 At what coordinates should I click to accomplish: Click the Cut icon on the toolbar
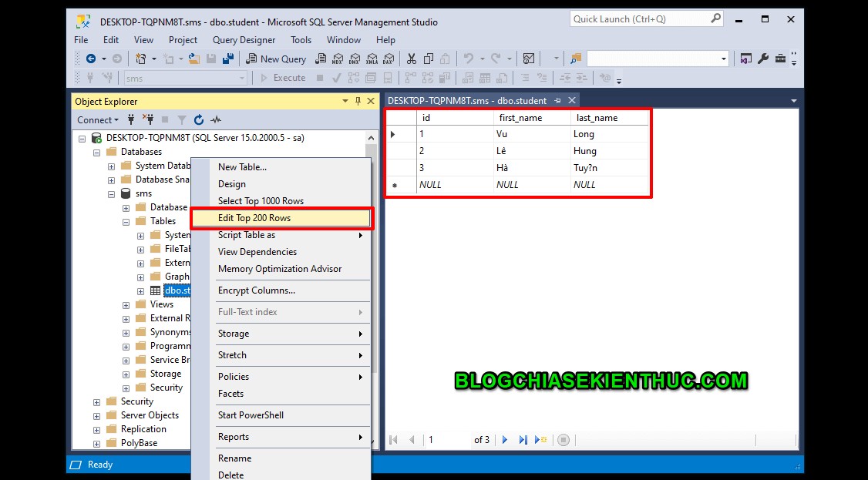(x=411, y=59)
